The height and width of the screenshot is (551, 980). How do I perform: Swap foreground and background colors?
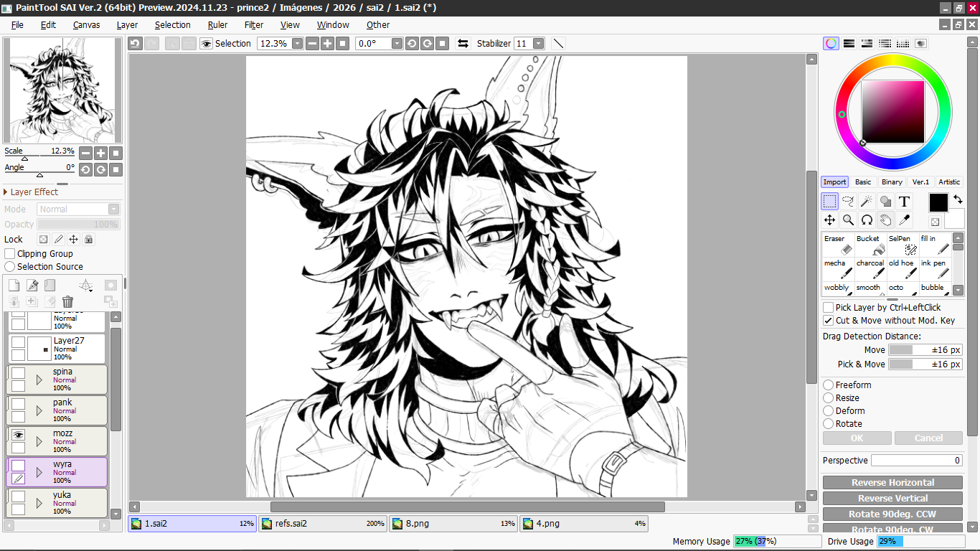click(x=958, y=199)
